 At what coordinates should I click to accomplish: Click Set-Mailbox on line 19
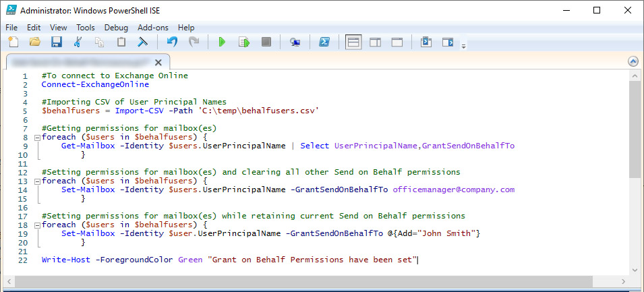point(88,233)
